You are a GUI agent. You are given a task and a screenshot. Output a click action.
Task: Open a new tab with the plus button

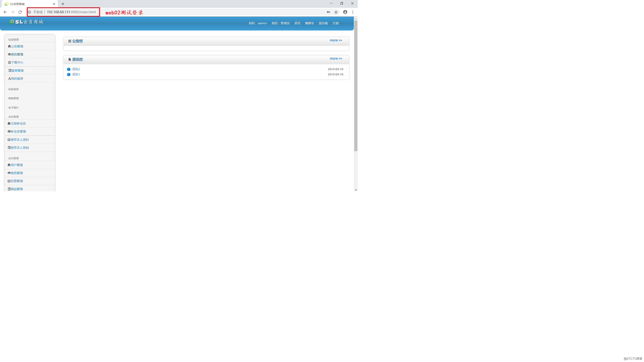[63, 4]
